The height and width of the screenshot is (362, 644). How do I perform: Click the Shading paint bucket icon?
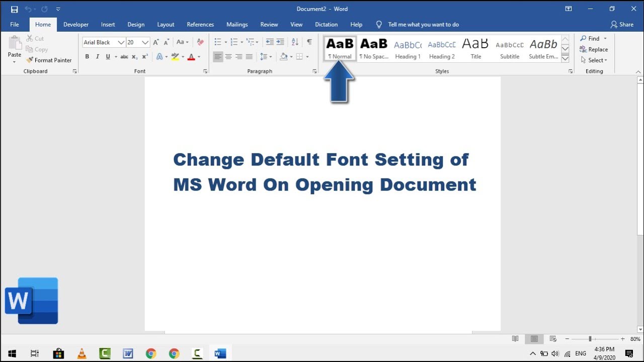point(283,57)
